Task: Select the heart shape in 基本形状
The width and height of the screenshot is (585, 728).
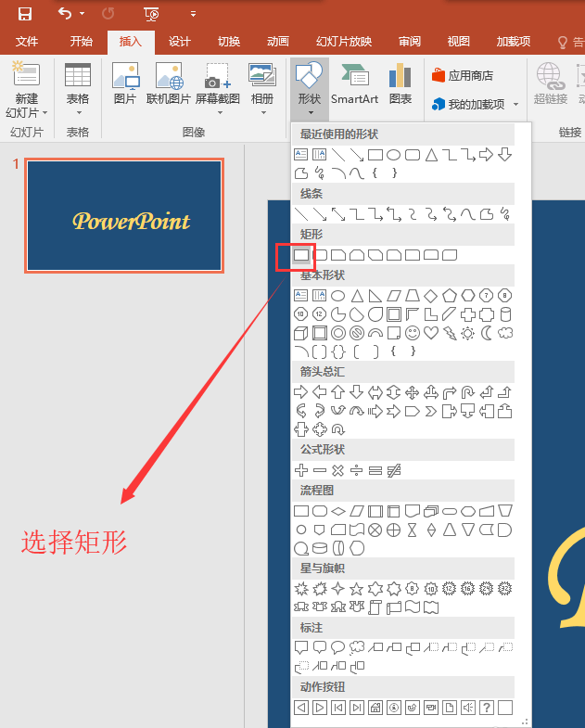Action: pos(431,333)
